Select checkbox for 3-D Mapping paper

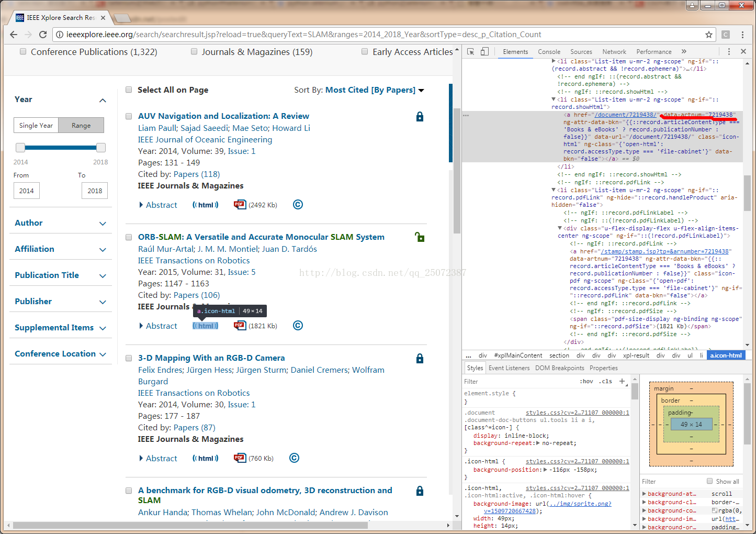click(x=129, y=358)
